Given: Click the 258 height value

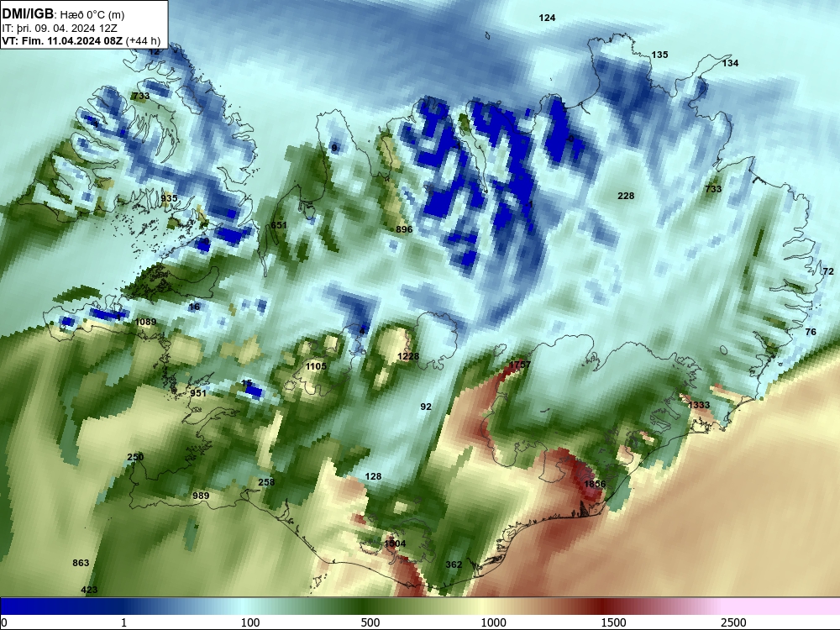Looking at the screenshot, I should [x=266, y=482].
